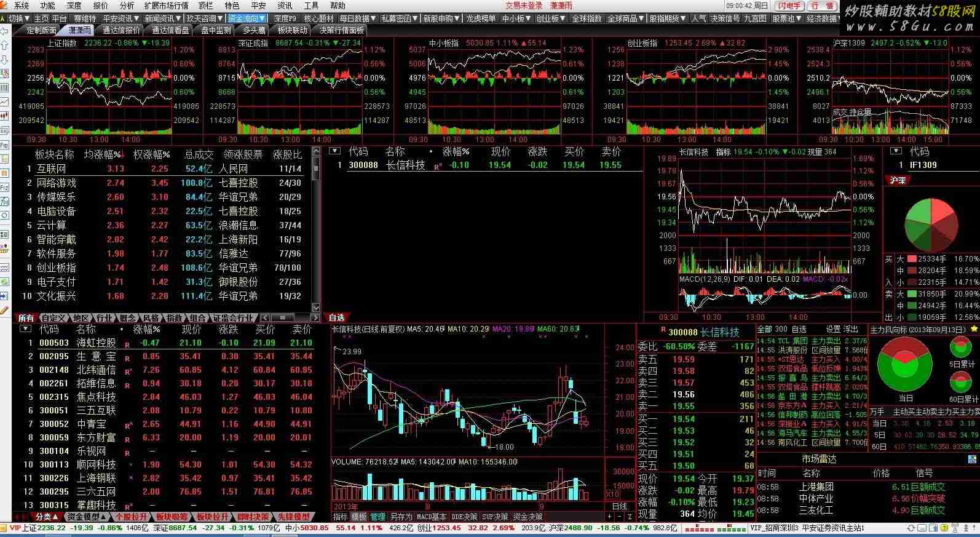This screenshot has width=980, height=537.
Task: Click R marker beside 300088 长信科技
Action: (x=438, y=166)
